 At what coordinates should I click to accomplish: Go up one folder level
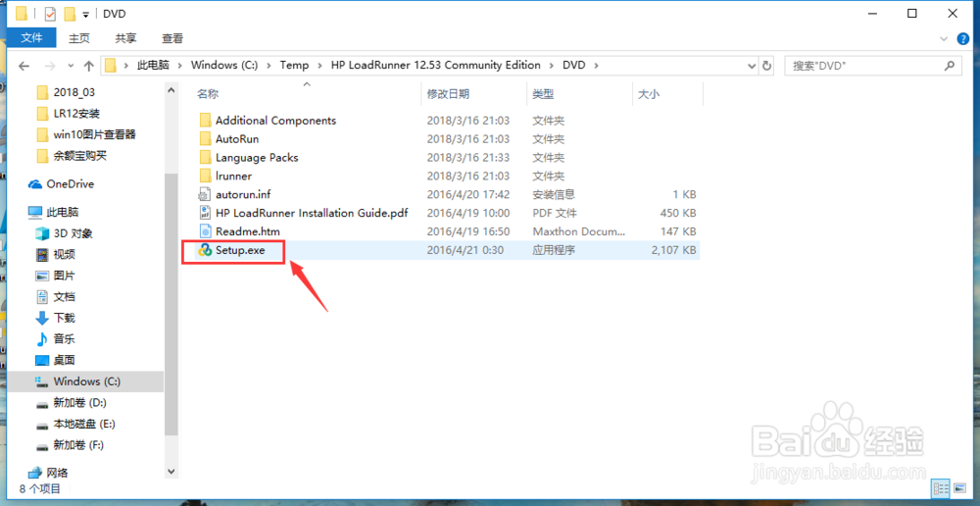89,65
